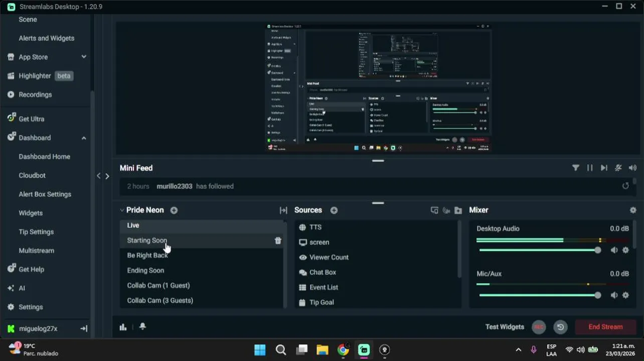Click the stream preview thumbnail

[378, 87]
